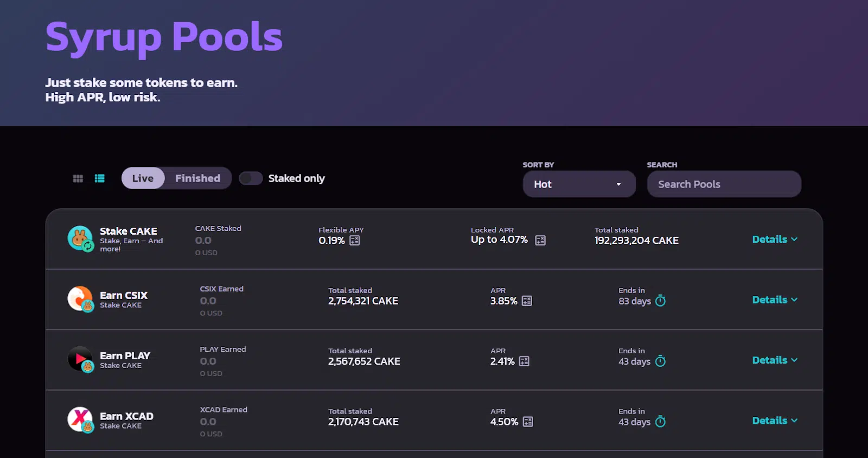This screenshot has height=458, width=868.
Task: Expand Details for Earn PLAY pool
Action: tap(775, 360)
